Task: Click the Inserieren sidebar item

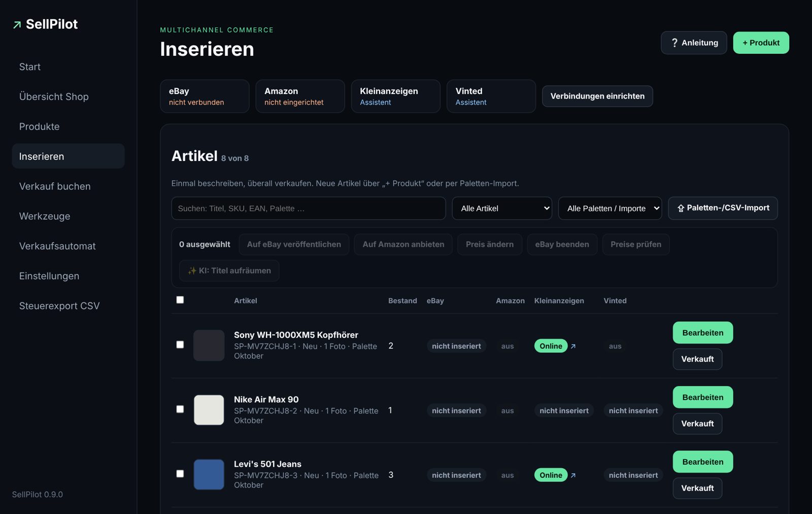Action: (x=68, y=156)
